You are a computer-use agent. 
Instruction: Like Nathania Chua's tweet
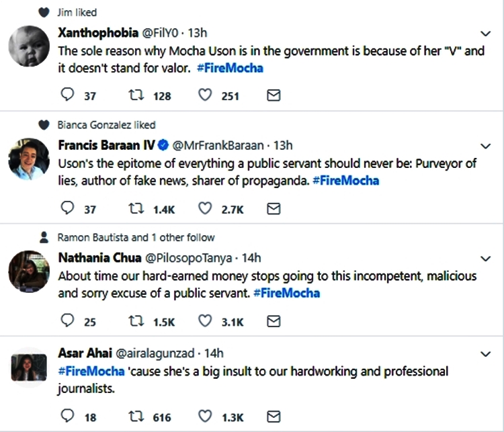pyautogui.click(x=205, y=321)
